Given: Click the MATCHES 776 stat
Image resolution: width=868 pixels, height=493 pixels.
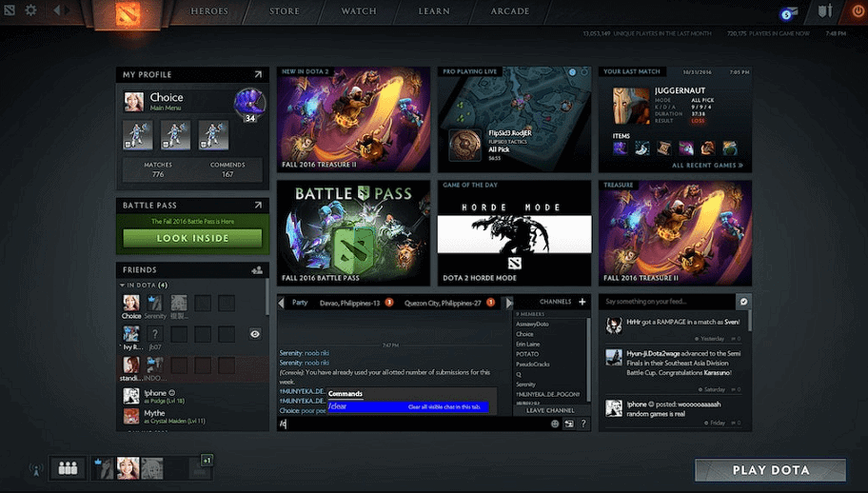Looking at the screenshot, I should click(x=158, y=169).
